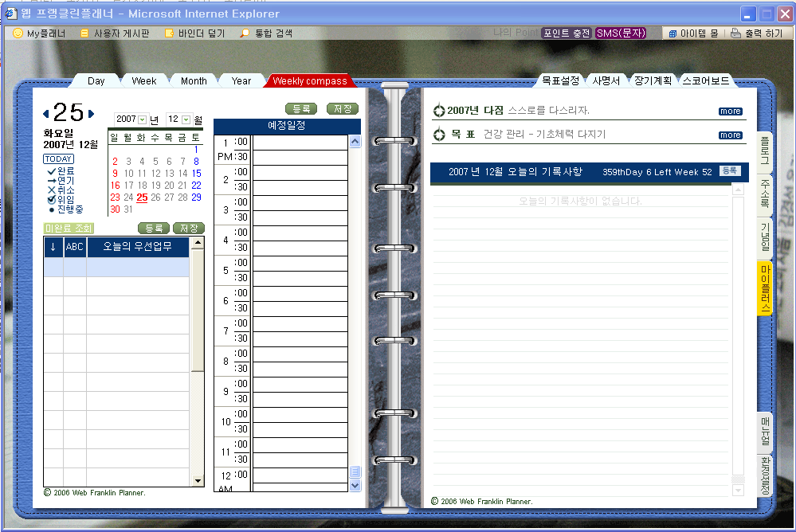Click 등록 above the priority task list
The image size is (796, 532).
[154, 229]
